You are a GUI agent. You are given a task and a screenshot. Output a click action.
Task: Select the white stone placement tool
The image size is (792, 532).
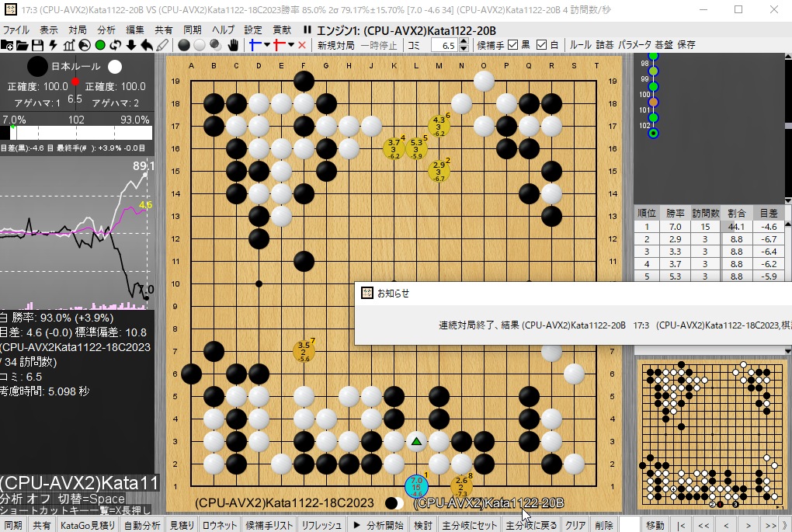[x=200, y=46]
